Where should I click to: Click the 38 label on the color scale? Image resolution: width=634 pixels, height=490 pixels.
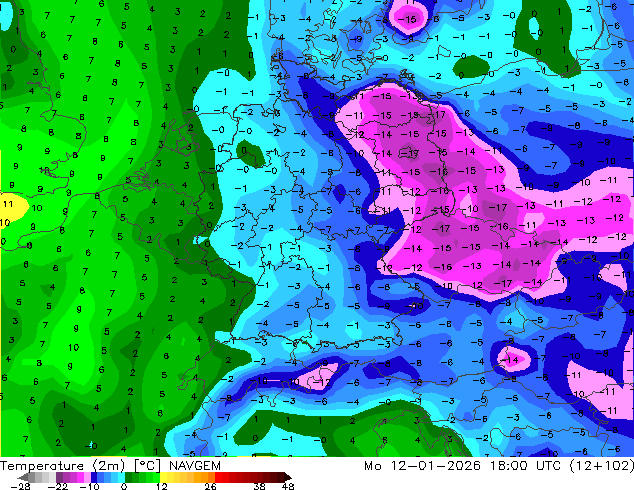pyautogui.click(x=260, y=486)
